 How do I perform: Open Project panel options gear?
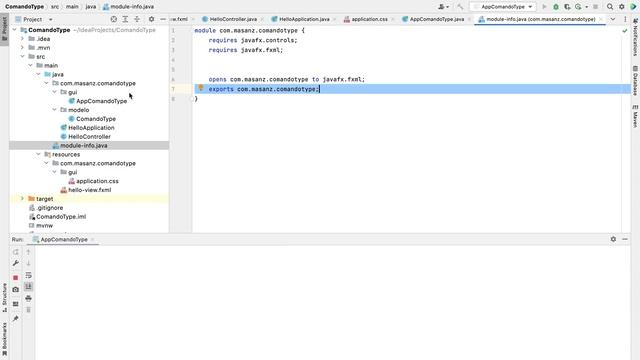pos(151,19)
